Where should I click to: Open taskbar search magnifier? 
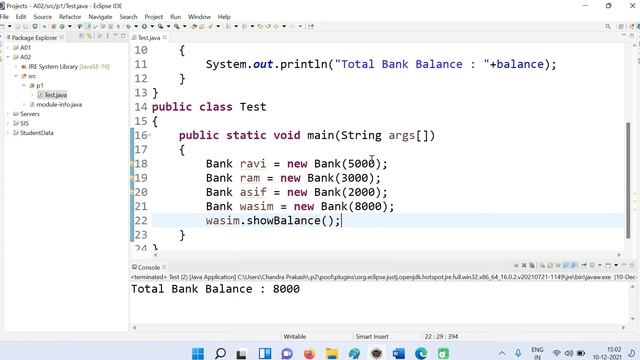click(x=220, y=353)
